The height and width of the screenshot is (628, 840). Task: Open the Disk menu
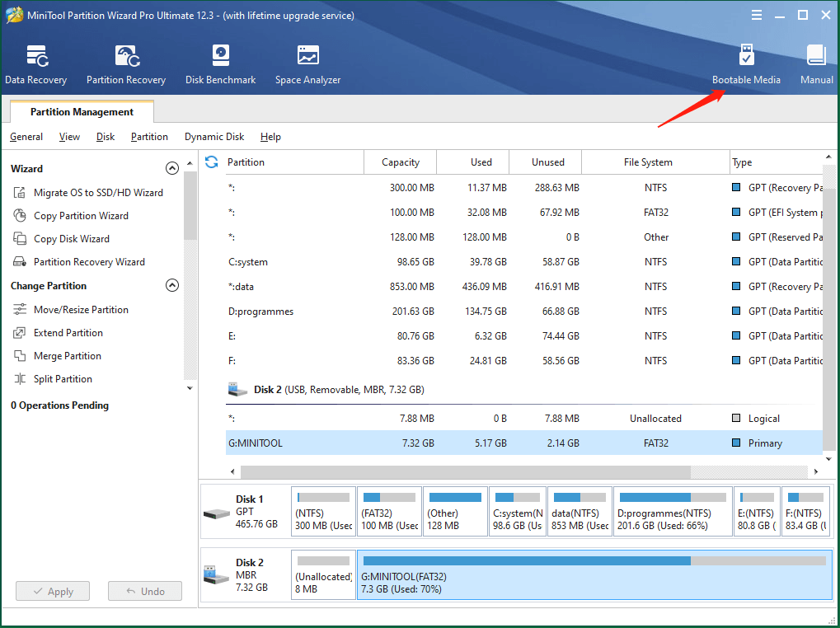pos(105,136)
